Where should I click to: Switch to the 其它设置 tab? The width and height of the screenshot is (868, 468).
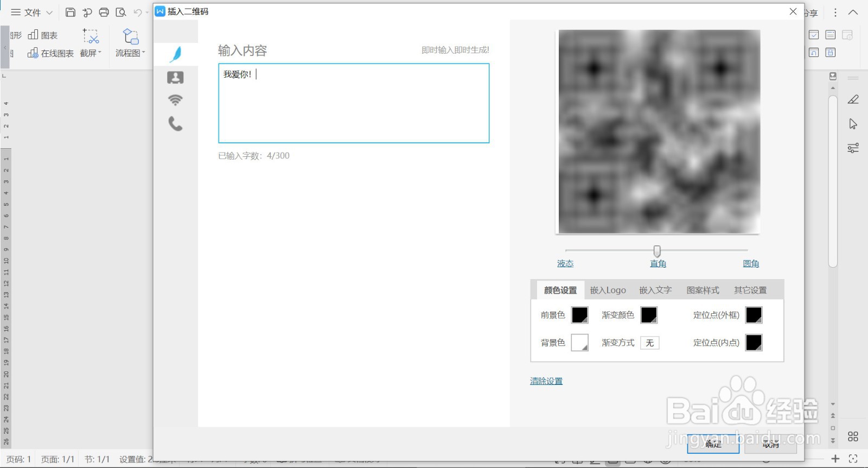tap(750, 290)
